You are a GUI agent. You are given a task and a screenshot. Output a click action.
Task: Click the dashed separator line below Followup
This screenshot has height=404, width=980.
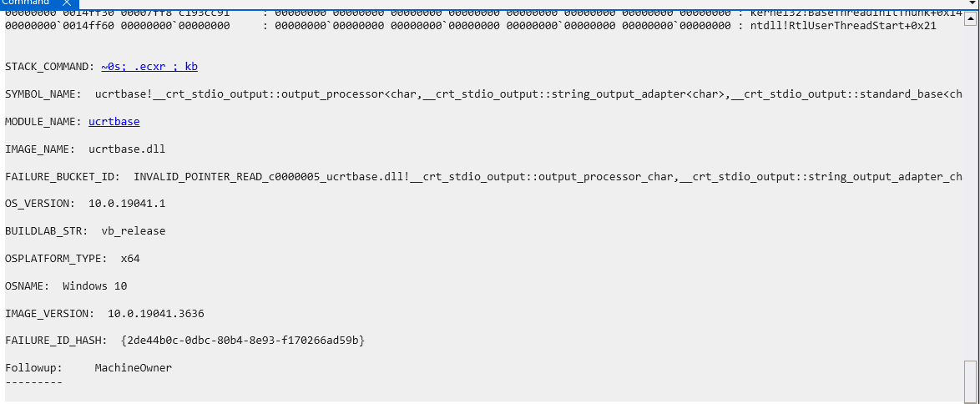point(33,381)
